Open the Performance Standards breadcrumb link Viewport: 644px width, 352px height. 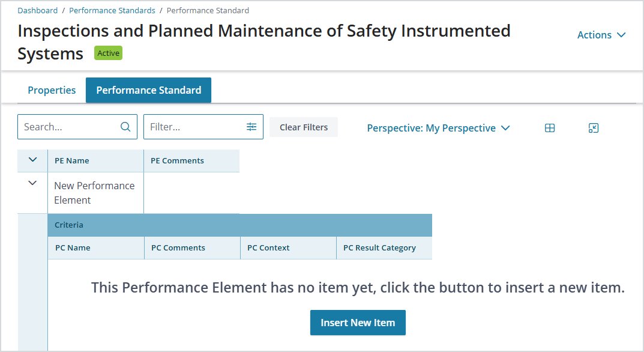pos(112,10)
